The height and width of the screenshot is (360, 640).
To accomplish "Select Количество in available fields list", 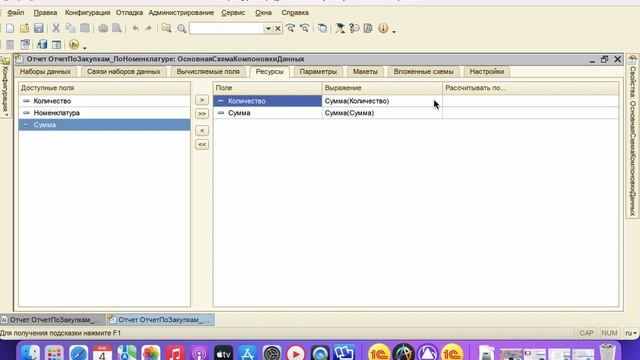I will pos(104,101).
